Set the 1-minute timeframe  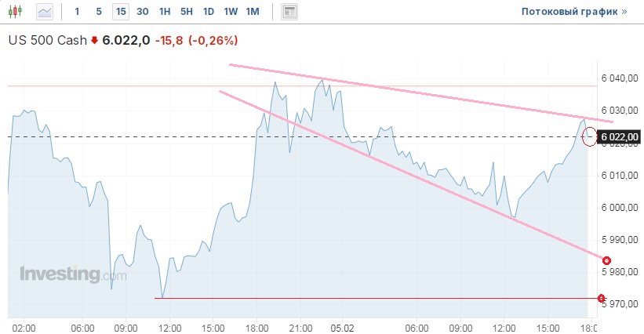(76, 12)
